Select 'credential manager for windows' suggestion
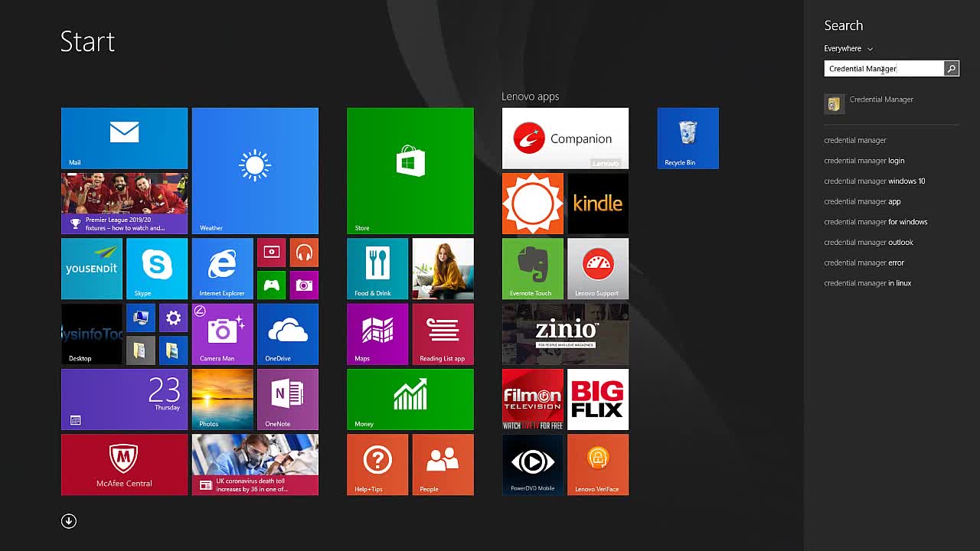The height and width of the screenshot is (551, 980). pos(876,222)
